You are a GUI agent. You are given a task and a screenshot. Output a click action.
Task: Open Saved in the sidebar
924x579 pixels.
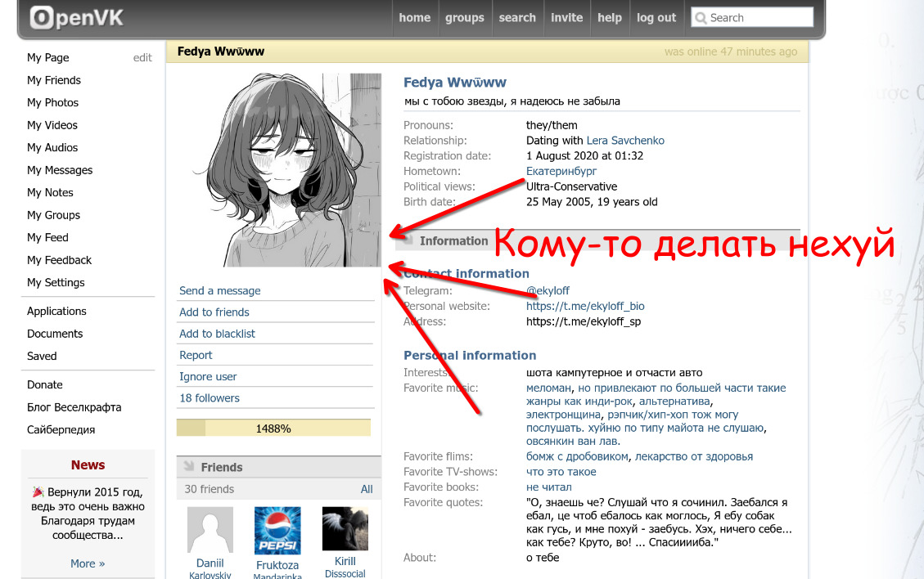(42, 356)
